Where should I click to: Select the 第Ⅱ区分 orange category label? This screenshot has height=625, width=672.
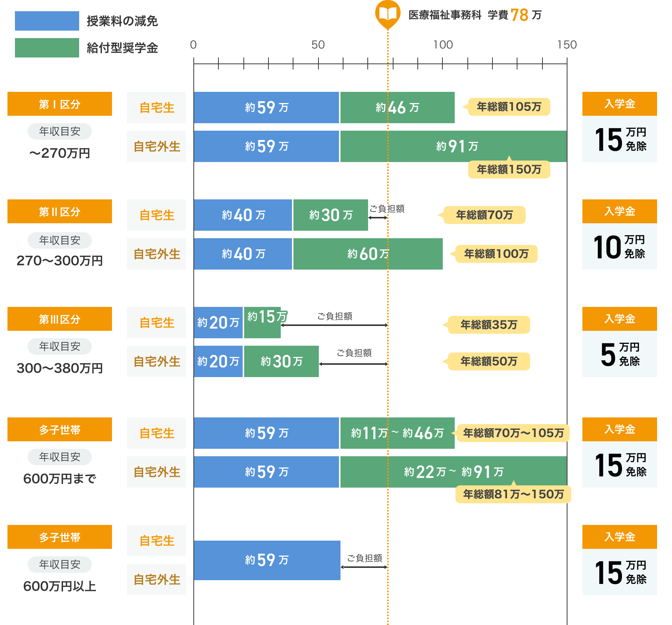coord(60,212)
